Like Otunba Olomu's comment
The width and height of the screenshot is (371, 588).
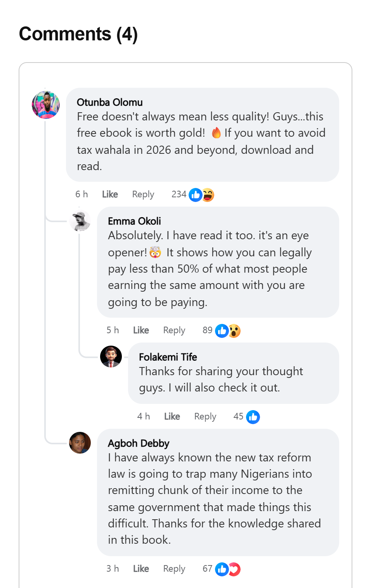click(110, 194)
